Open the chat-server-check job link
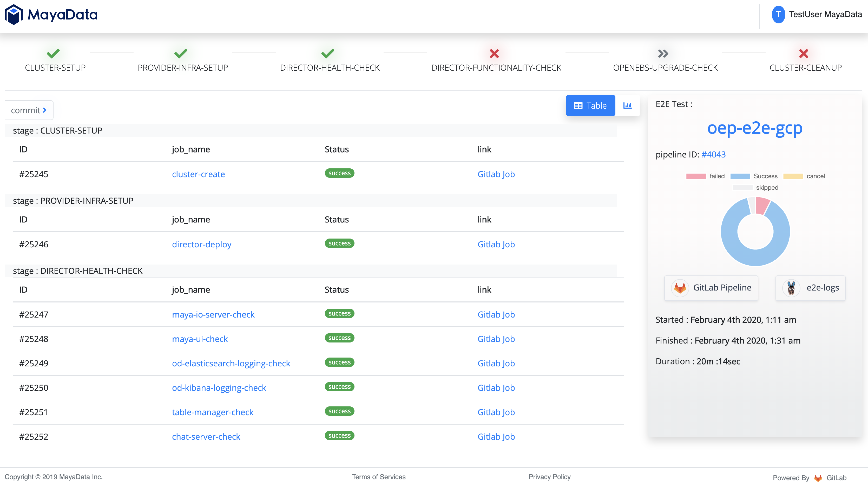The image size is (868, 488). pos(206,437)
